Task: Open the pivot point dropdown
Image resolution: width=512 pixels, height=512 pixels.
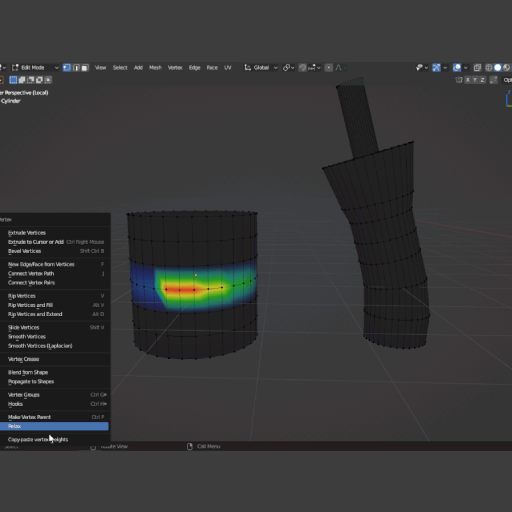Action: click(x=288, y=68)
